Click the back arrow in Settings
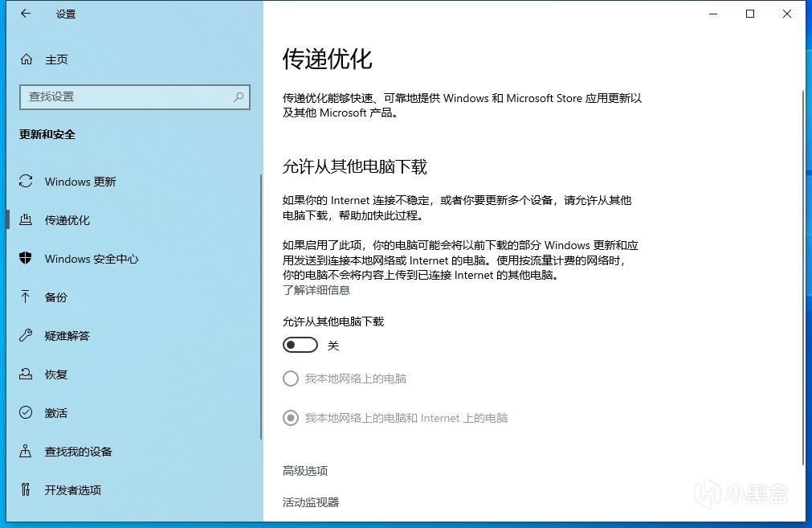The width and height of the screenshot is (812, 528). coord(26,14)
